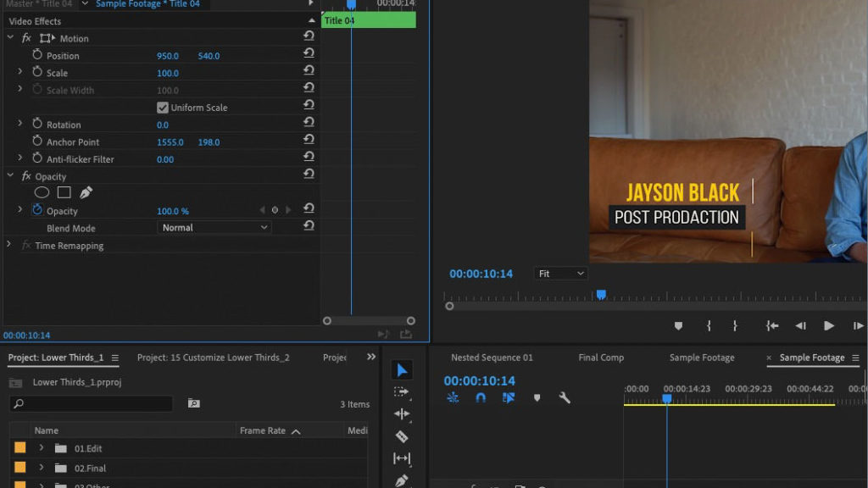
Task: Select the Slip tool
Action: tap(402, 458)
